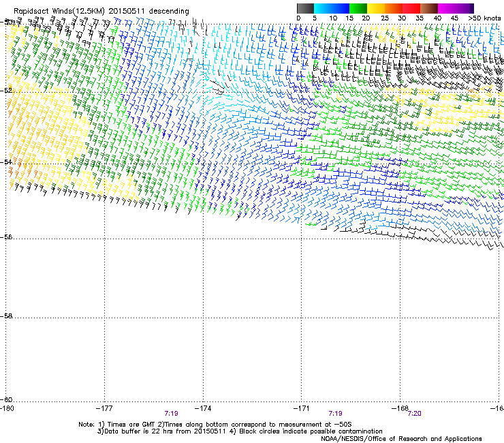Click the gray 0-5 knots color swatch
This screenshot has height=443, width=504.
[305, 8]
